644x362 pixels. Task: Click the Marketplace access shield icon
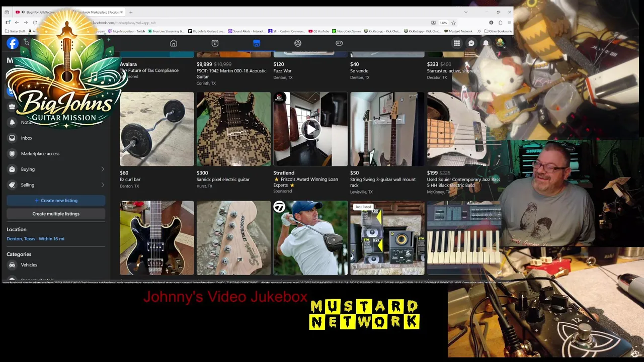(12, 153)
